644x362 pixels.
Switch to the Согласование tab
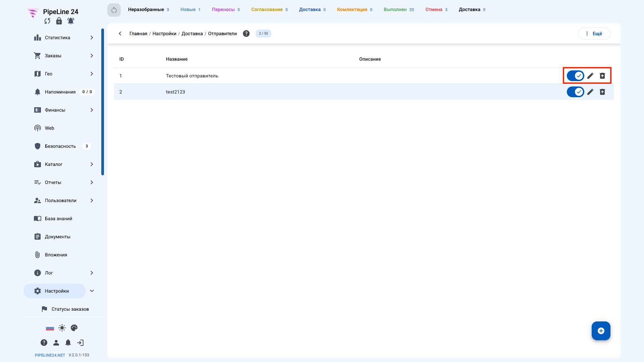pyautogui.click(x=269, y=10)
